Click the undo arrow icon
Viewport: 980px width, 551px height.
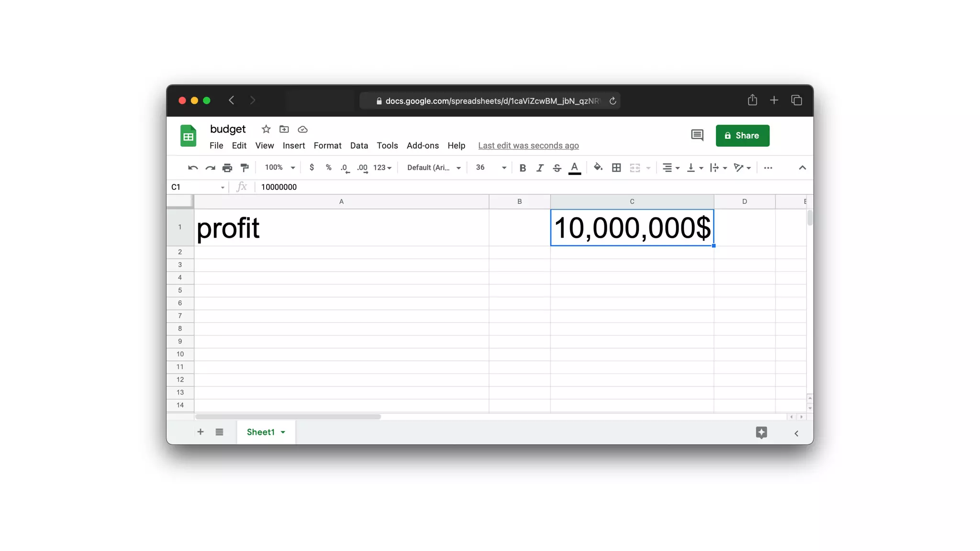point(193,168)
